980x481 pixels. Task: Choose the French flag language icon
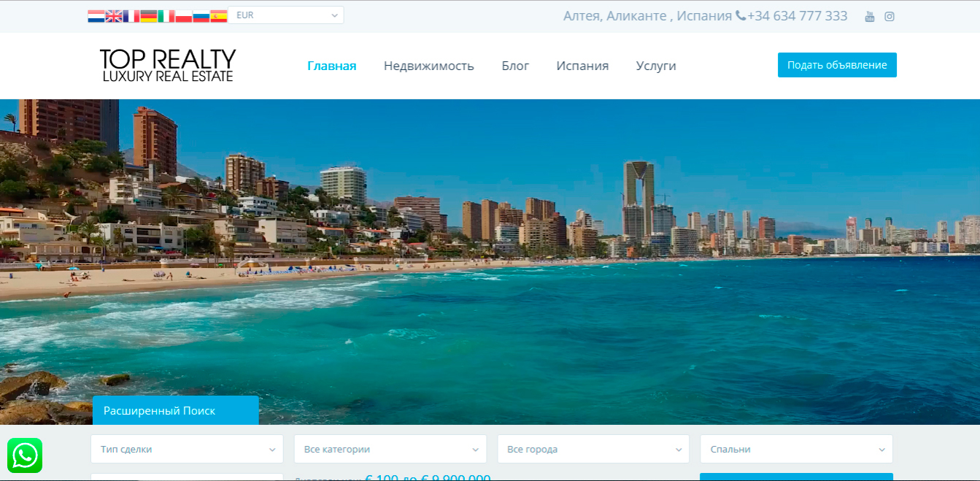131,16
